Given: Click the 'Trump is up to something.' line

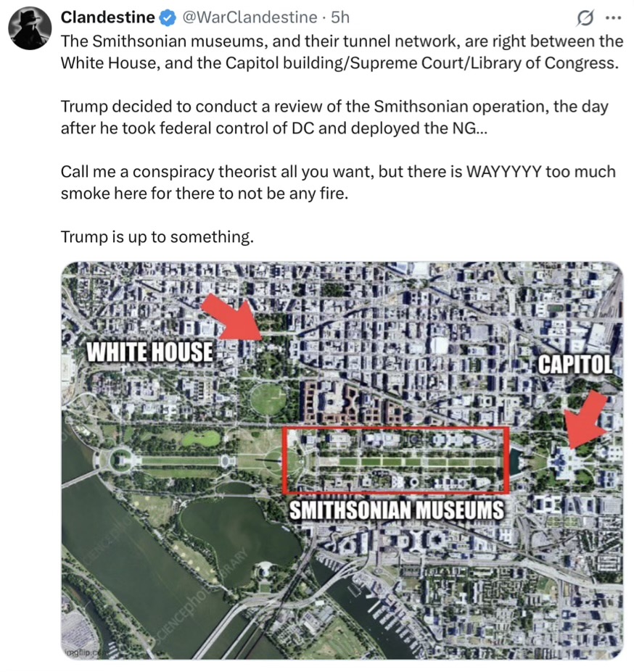Looking at the screenshot, I should point(157,236).
